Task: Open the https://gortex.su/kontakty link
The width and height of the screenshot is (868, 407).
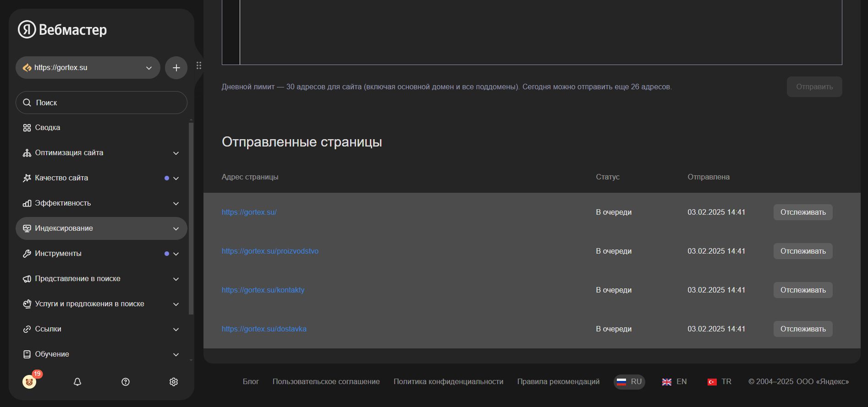Action: click(263, 290)
